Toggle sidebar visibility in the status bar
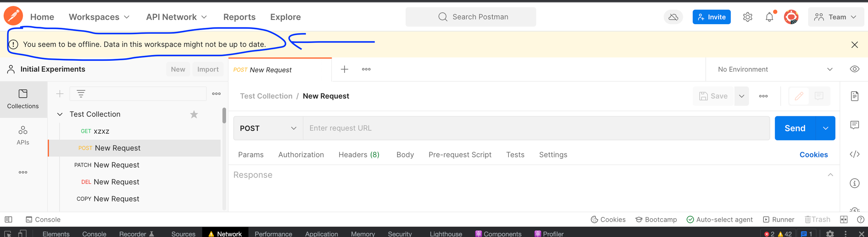This screenshot has height=237, width=868. tap(8, 220)
